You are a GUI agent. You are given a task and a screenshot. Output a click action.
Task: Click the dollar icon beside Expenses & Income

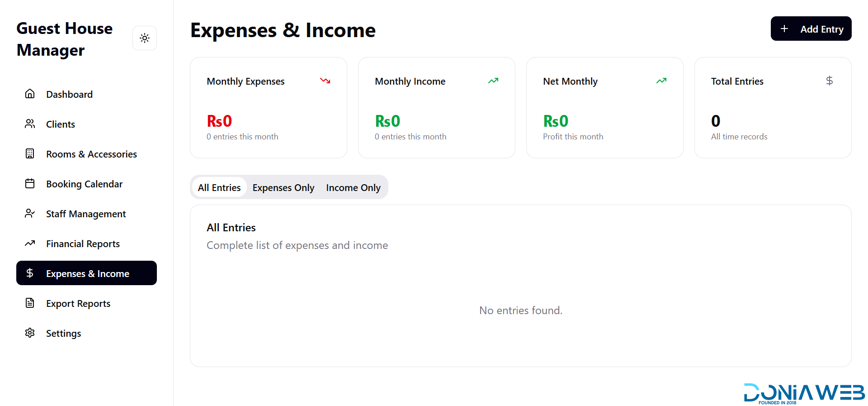(x=30, y=273)
